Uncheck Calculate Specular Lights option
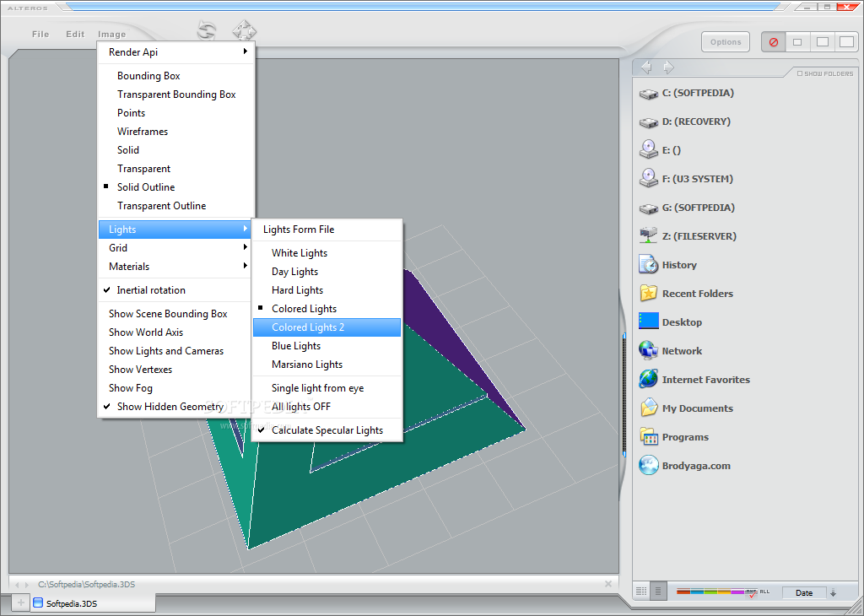Screen dimensions: 864x616 tap(327, 430)
